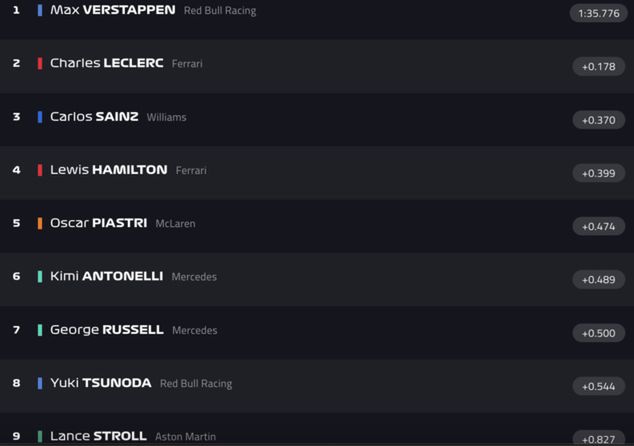Screen dimensions: 634x446
Task: Click the +0.370 gap time pill
Action: pyautogui.click(x=598, y=120)
